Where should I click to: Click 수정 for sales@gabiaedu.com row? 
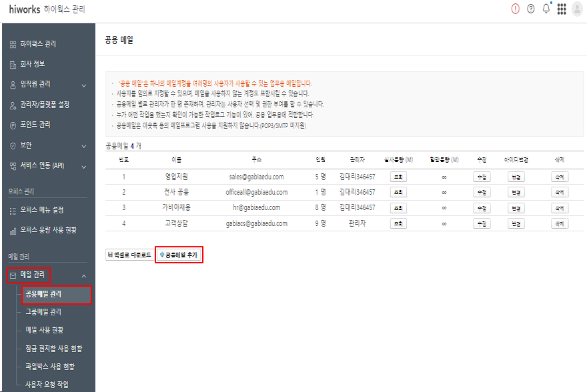482,177
